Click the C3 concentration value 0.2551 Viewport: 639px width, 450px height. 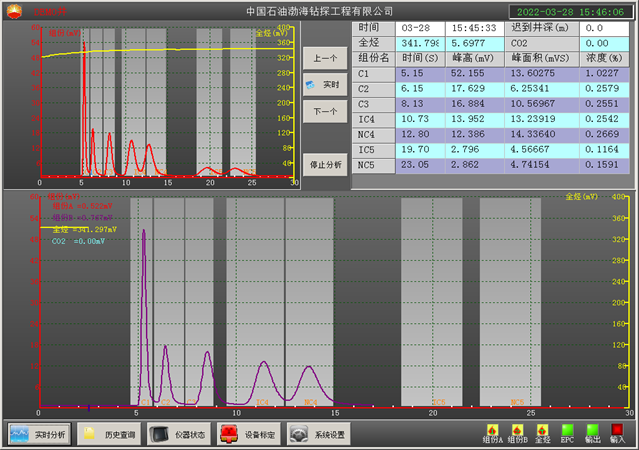pos(604,104)
